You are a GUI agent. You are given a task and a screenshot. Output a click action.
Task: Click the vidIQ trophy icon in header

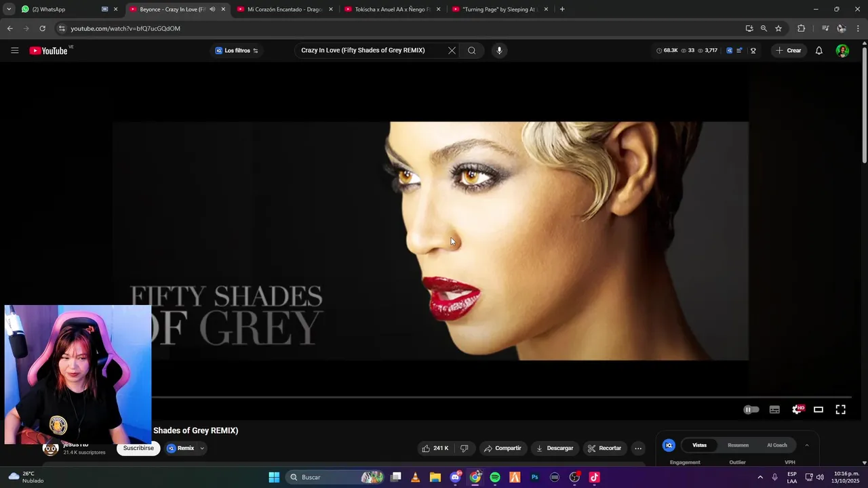point(753,50)
